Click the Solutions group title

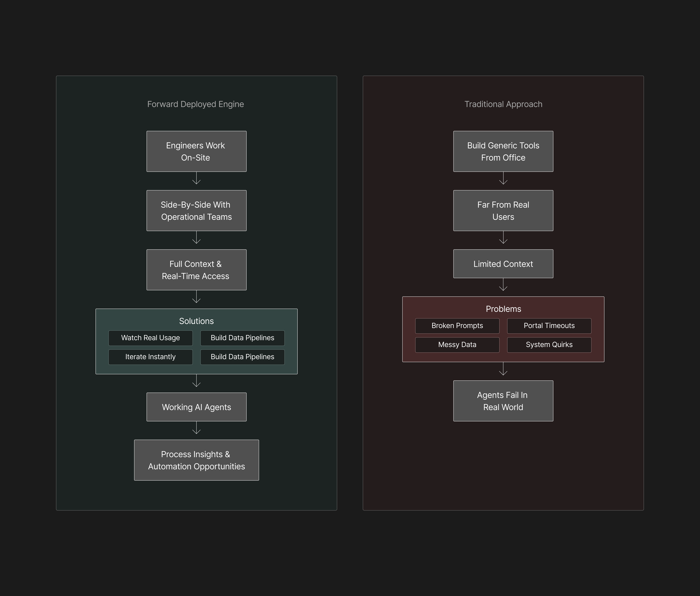[x=196, y=321]
